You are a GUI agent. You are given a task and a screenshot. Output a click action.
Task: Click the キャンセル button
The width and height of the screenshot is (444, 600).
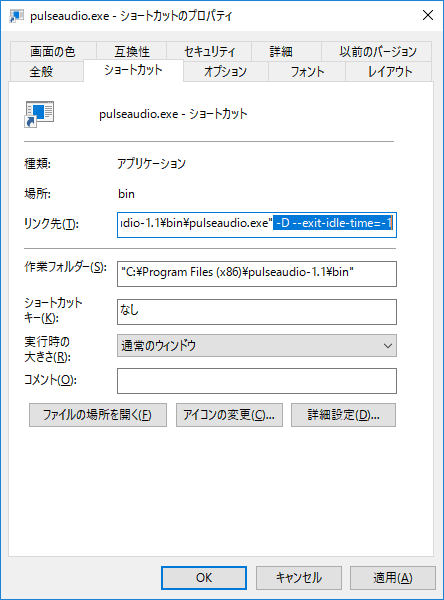click(x=299, y=578)
